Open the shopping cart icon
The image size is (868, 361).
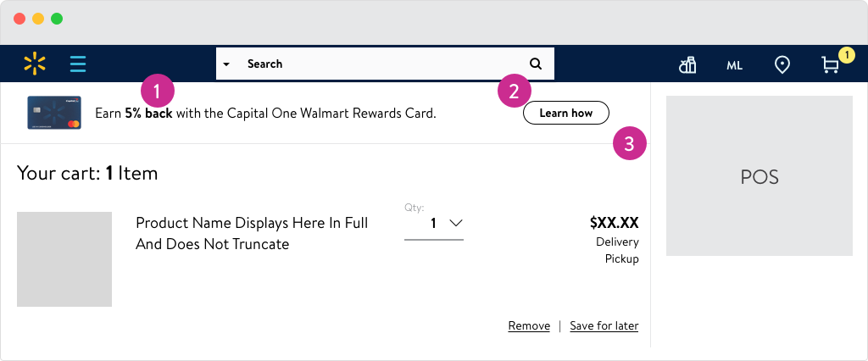tap(830, 65)
